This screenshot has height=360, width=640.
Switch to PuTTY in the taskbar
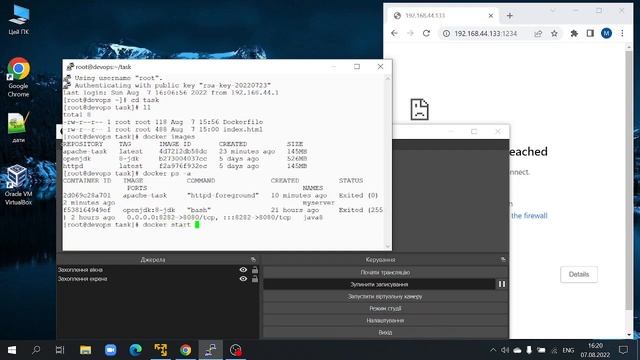[x=211, y=350]
